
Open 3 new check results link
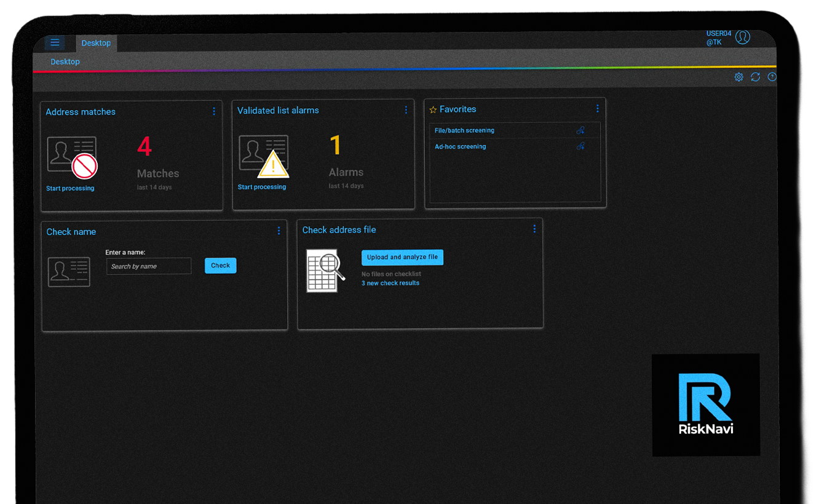point(390,283)
